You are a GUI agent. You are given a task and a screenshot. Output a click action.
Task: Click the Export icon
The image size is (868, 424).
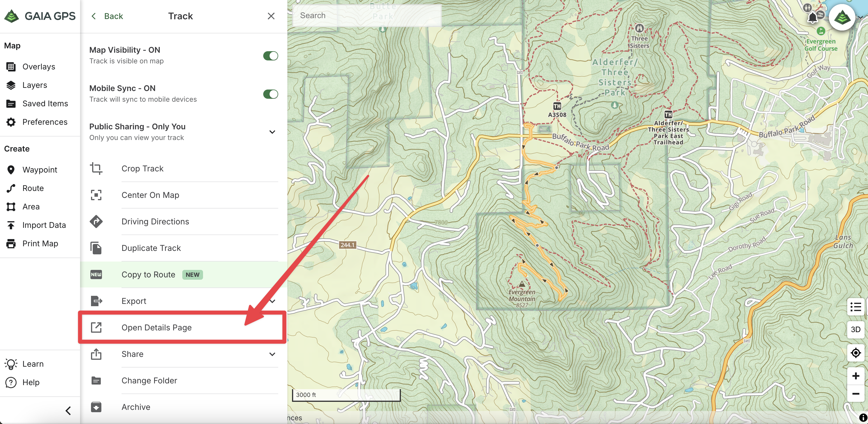(x=96, y=301)
